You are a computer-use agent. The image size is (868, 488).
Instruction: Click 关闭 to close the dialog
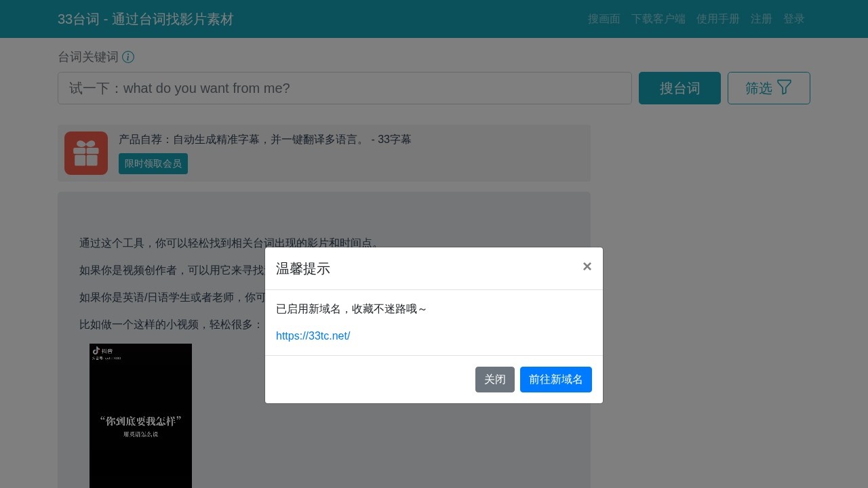pyautogui.click(x=495, y=380)
